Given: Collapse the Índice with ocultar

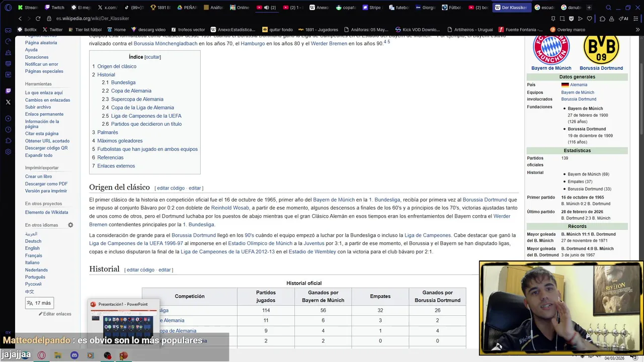Looking at the screenshot, I should (x=153, y=57).
